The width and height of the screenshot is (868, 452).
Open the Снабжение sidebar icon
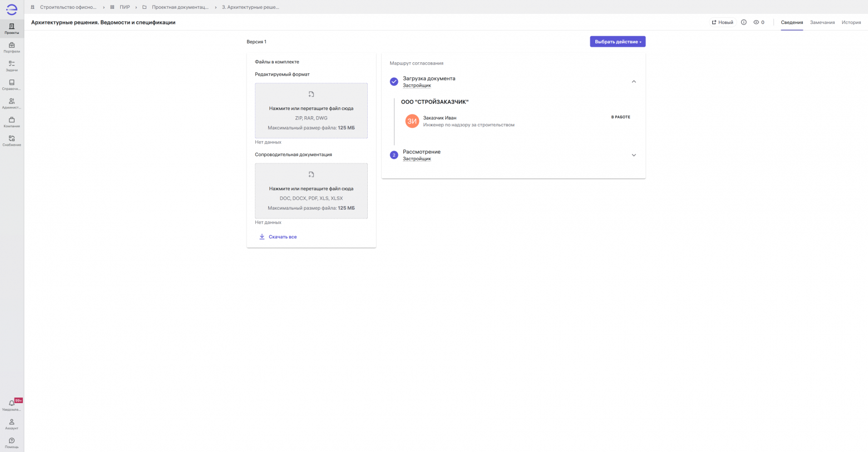pos(12,141)
